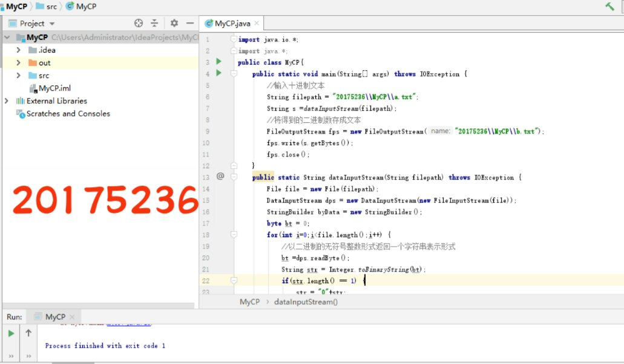The height and width of the screenshot is (364, 624).
Task: Open the Project view dropdown
Action: tap(52, 24)
